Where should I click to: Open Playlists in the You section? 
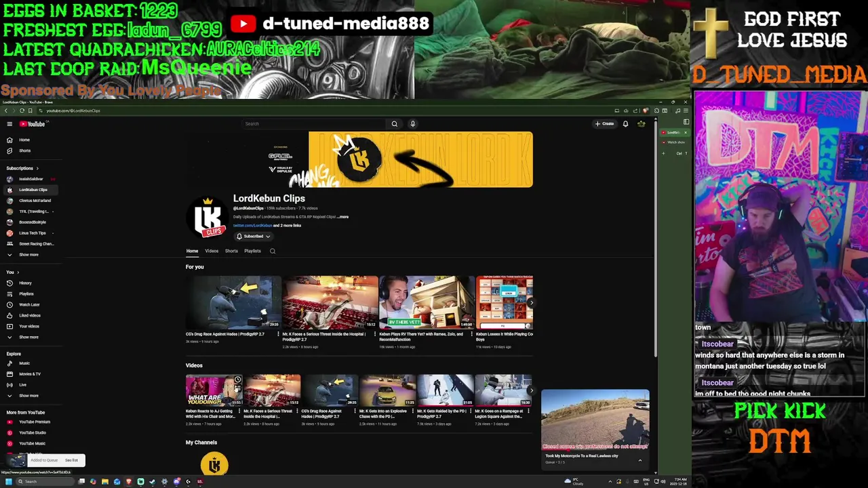(31, 293)
